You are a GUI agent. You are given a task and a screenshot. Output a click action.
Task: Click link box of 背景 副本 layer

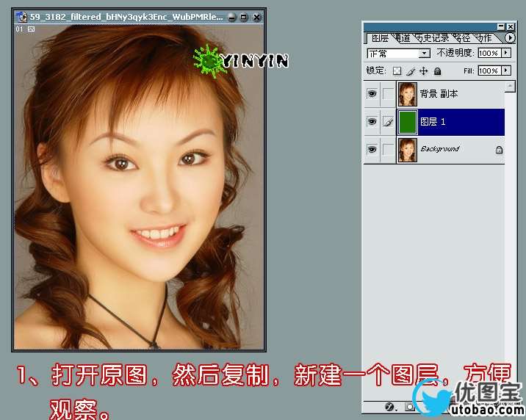pyautogui.click(x=388, y=93)
